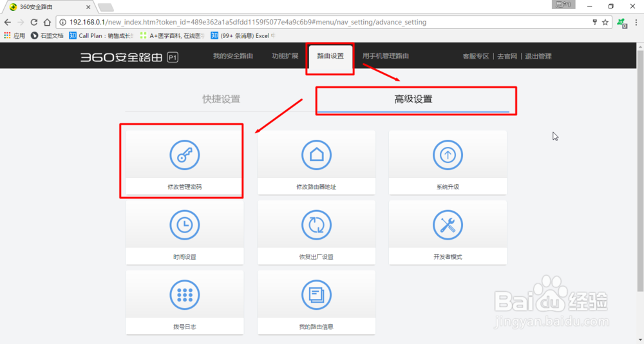
Task: Switch to the 快捷设置 tab
Action: (x=221, y=99)
